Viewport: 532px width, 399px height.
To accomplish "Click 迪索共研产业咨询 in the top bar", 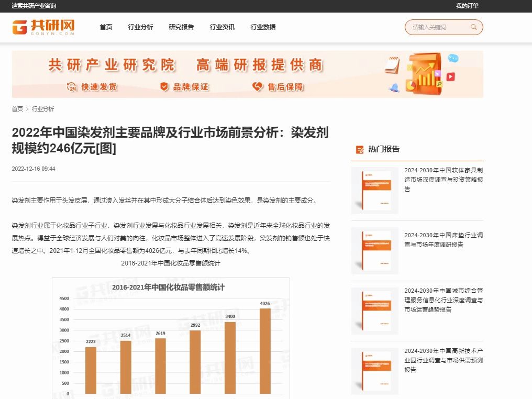I will [x=34, y=6].
